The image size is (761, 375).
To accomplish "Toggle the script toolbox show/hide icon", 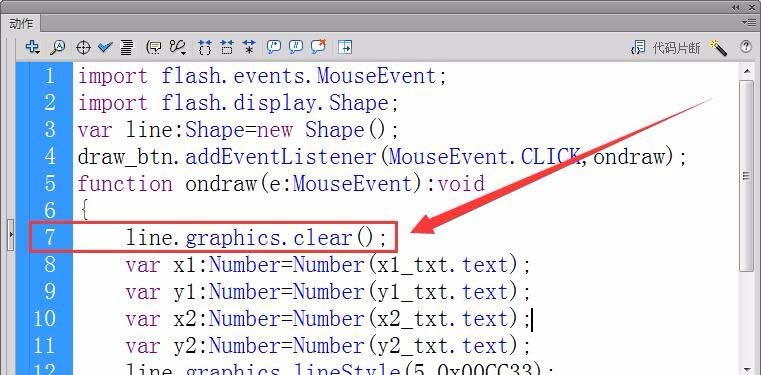I will 345,47.
